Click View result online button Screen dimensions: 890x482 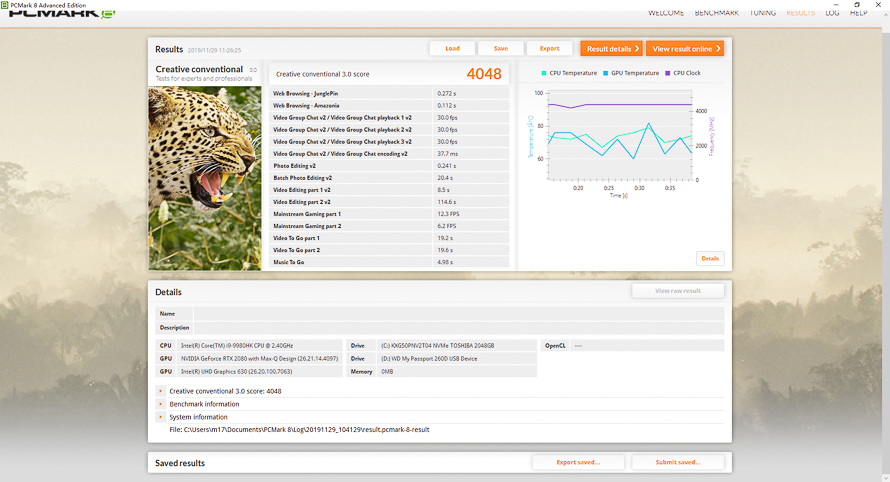tap(685, 48)
